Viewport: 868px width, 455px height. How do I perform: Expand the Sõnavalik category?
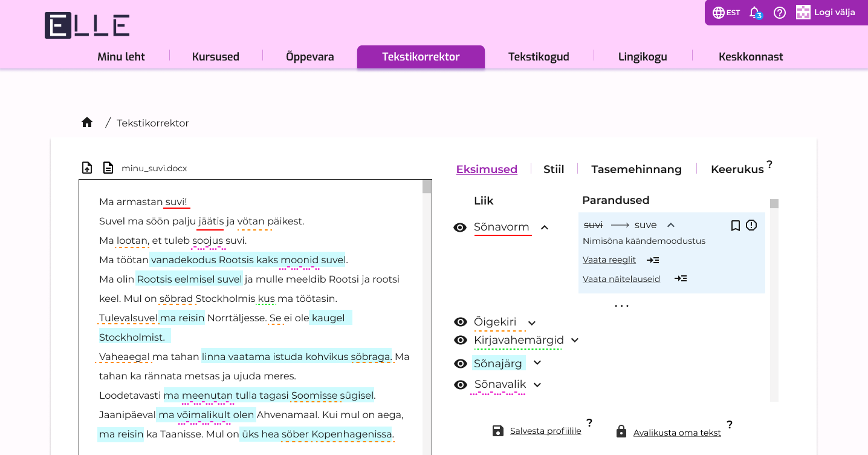pyautogui.click(x=537, y=385)
